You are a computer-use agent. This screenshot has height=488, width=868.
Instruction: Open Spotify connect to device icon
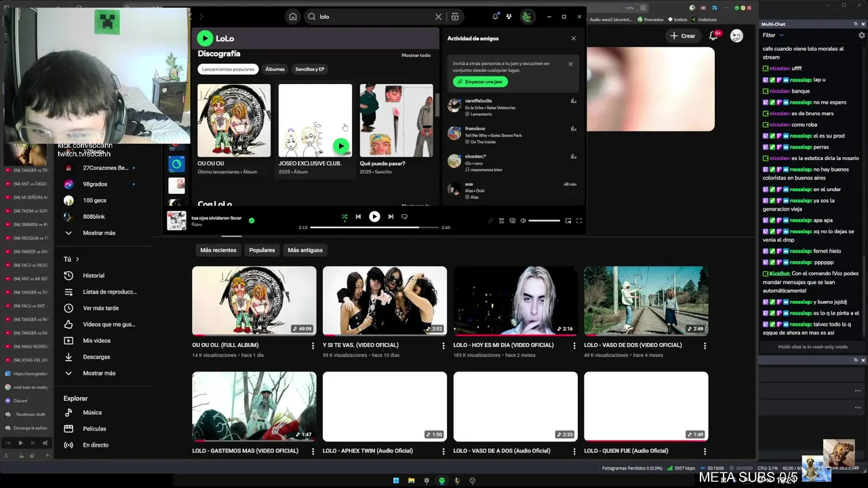(x=512, y=220)
